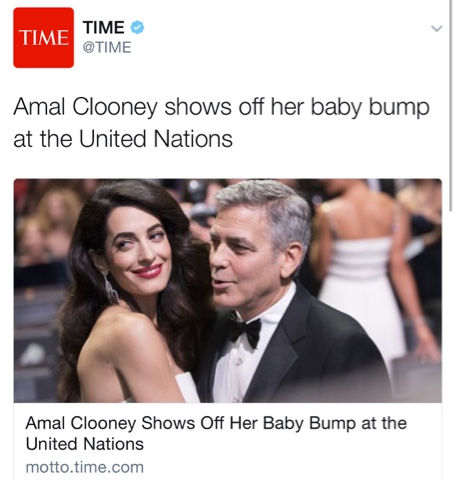
Task: Click the blue verified checkmark badge
Action: tap(137, 27)
